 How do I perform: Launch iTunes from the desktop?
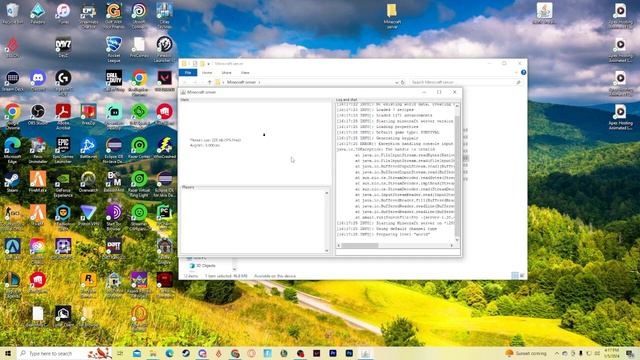pos(63,13)
